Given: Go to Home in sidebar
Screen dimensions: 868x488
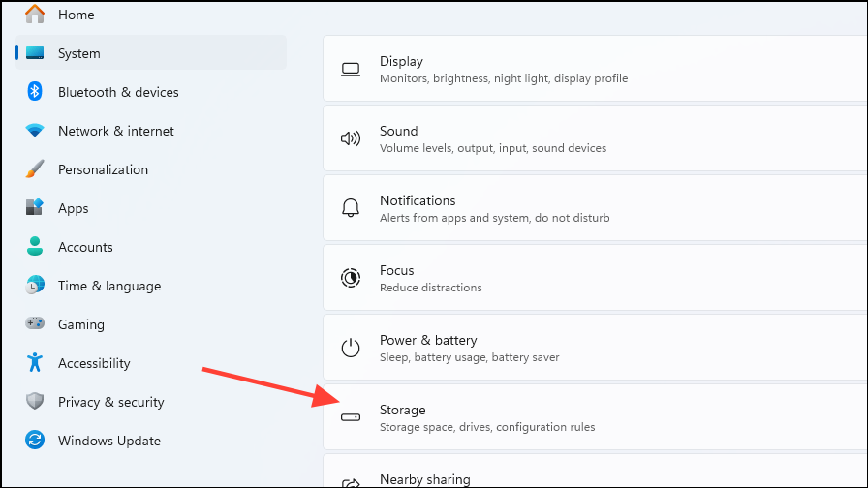Looking at the screenshot, I should 151,15.
